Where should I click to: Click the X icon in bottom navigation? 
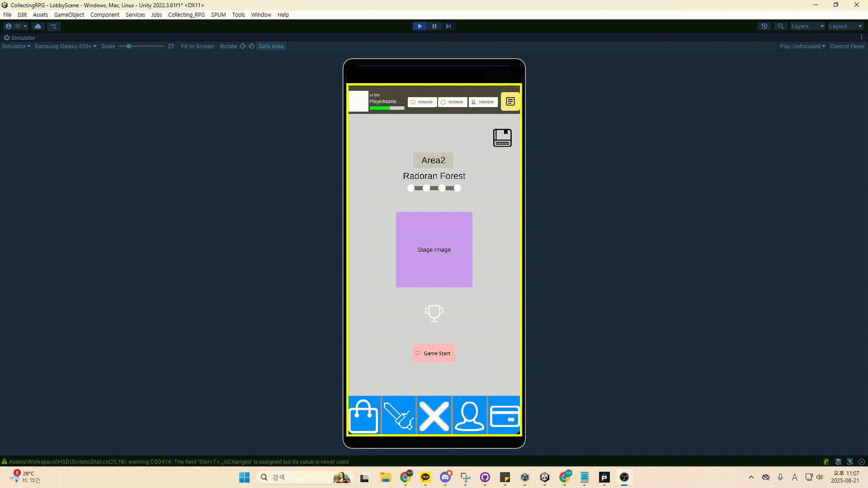[434, 416]
